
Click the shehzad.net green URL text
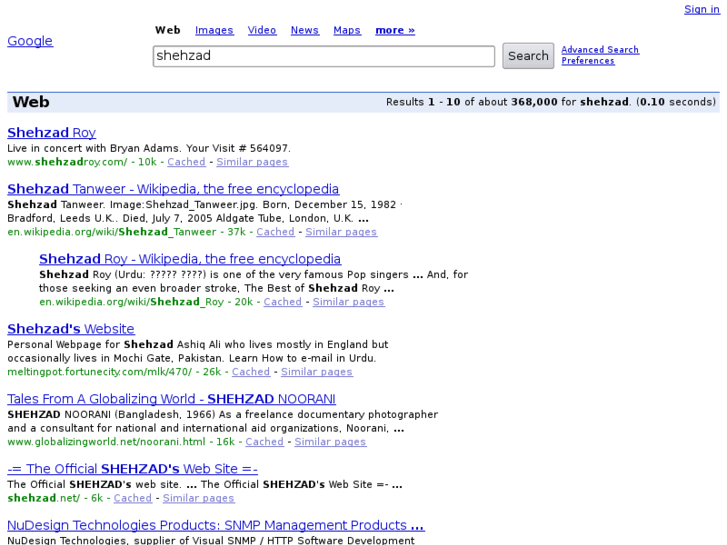[x=44, y=498]
